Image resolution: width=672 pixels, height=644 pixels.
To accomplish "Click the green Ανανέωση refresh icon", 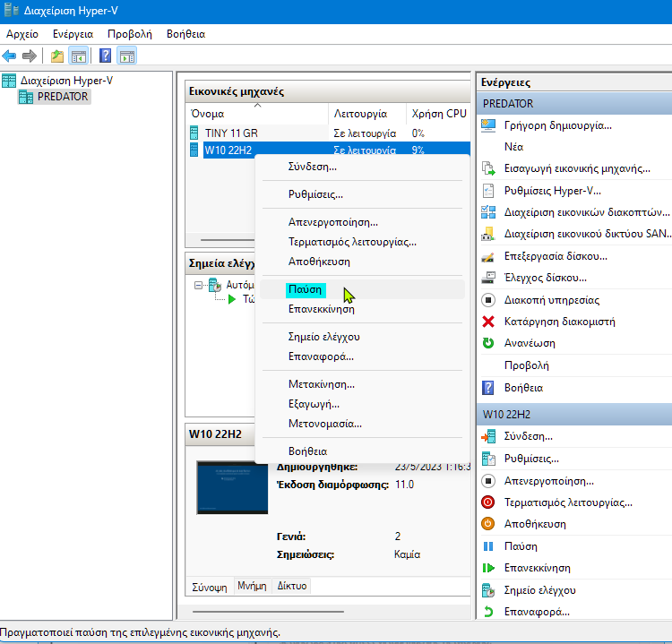I will pos(488,343).
